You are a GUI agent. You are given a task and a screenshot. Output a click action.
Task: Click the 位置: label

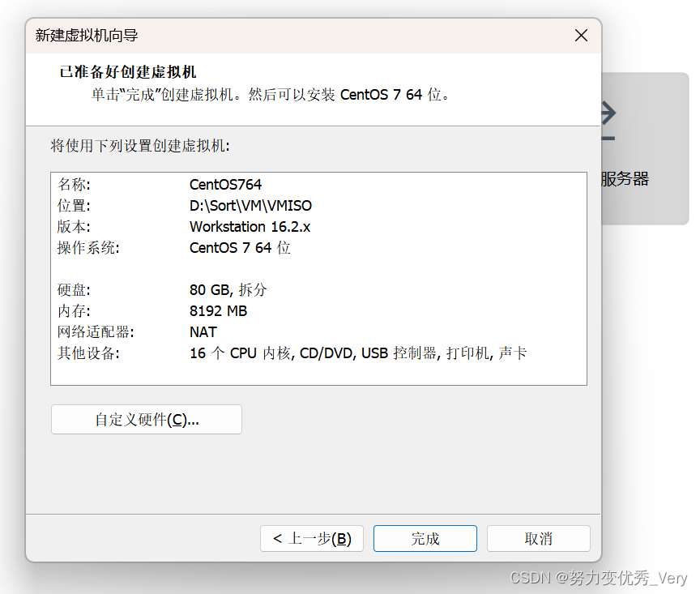74,206
